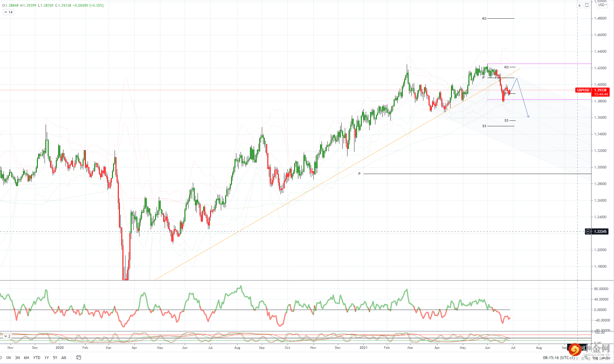614x364 pixels.
Task: Expand the bottom pane 2 indicators chevron
Action: [6, 336]
